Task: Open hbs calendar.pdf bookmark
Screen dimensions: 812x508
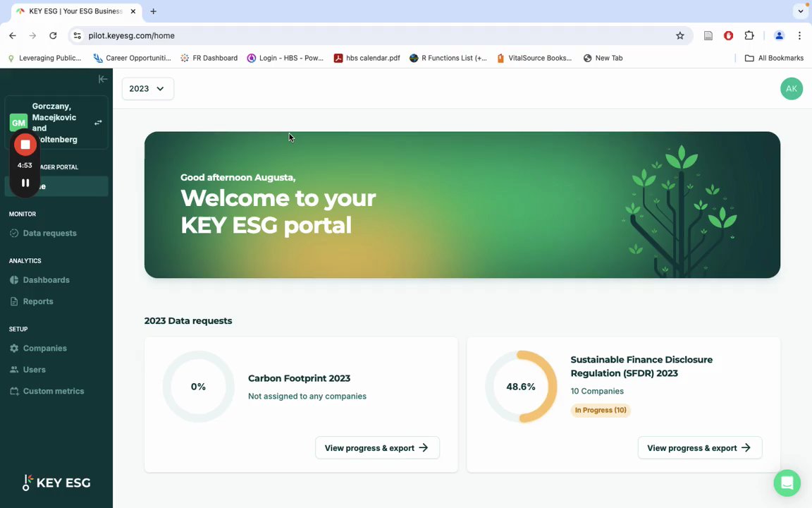Action: point(367,58)
